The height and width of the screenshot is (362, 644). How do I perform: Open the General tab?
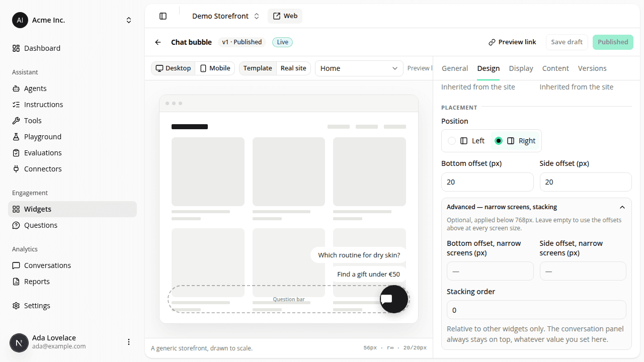455,68
